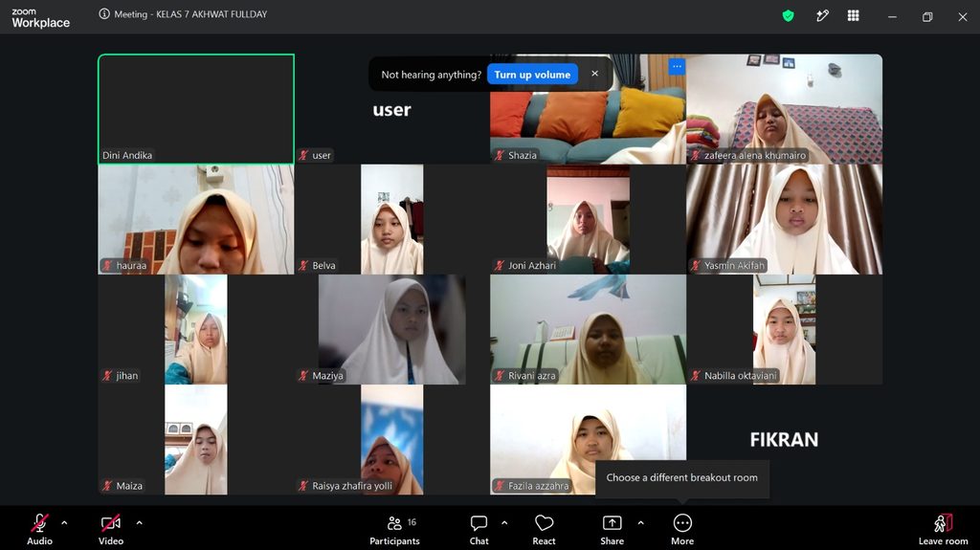Viewport: 980px width, 550px height.
Task: Open the Participants panel
Action: (394, 529)
